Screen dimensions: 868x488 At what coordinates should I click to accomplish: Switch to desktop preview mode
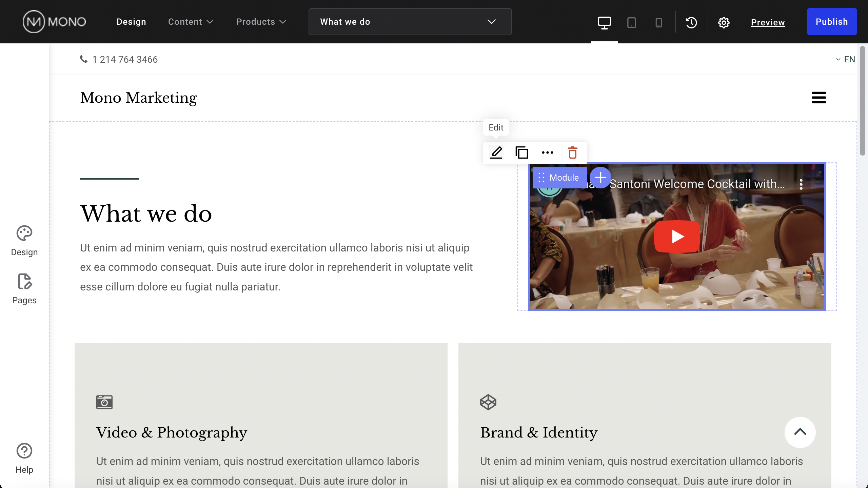point(604,23)
